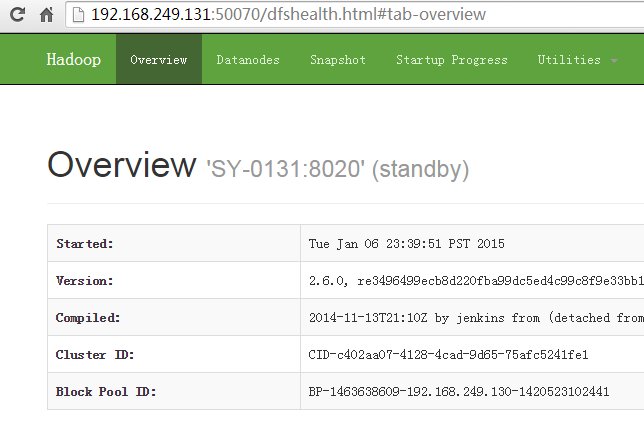This screenshot has height=422, width=644.
Task: Go to the Startup Progress tab
Action: tap(451, 60)
